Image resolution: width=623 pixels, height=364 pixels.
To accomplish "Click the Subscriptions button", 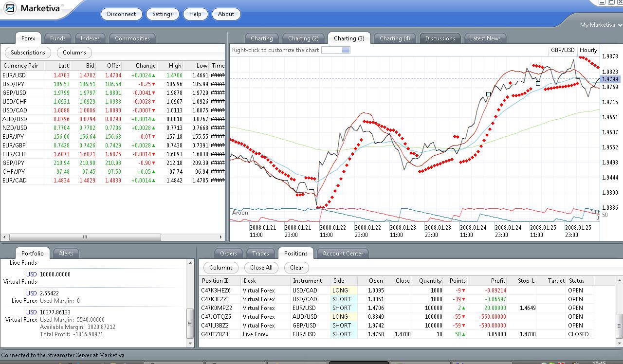I will pos(28,53).
